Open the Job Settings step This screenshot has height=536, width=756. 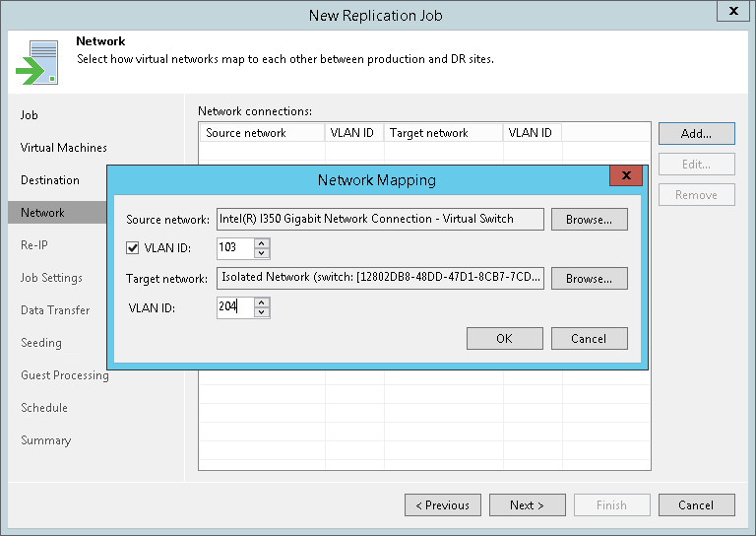coord(51,278)
